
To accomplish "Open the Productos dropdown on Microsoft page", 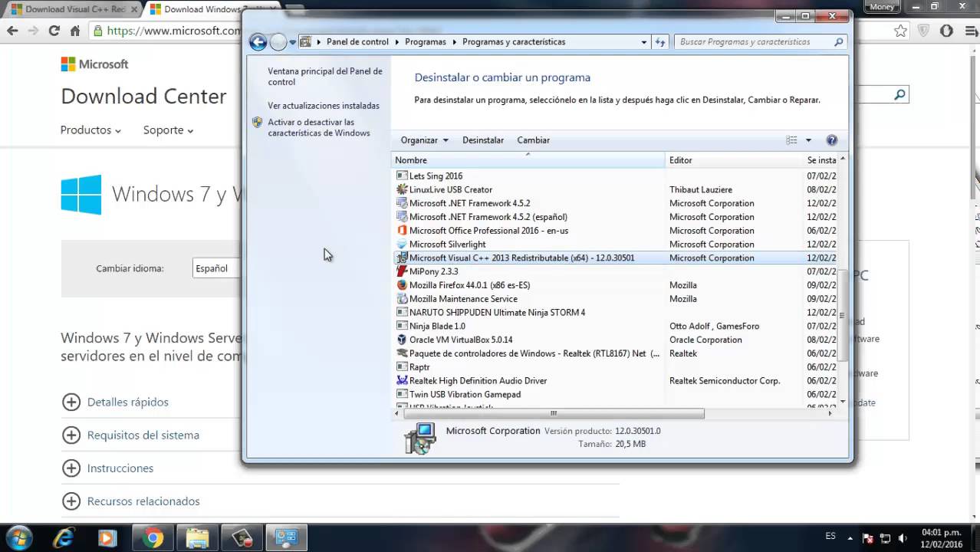I will coord(90,130).
